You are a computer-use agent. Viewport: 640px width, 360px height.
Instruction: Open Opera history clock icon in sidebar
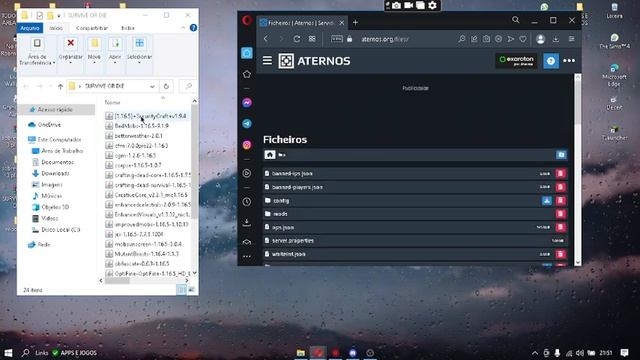[247, 202]
